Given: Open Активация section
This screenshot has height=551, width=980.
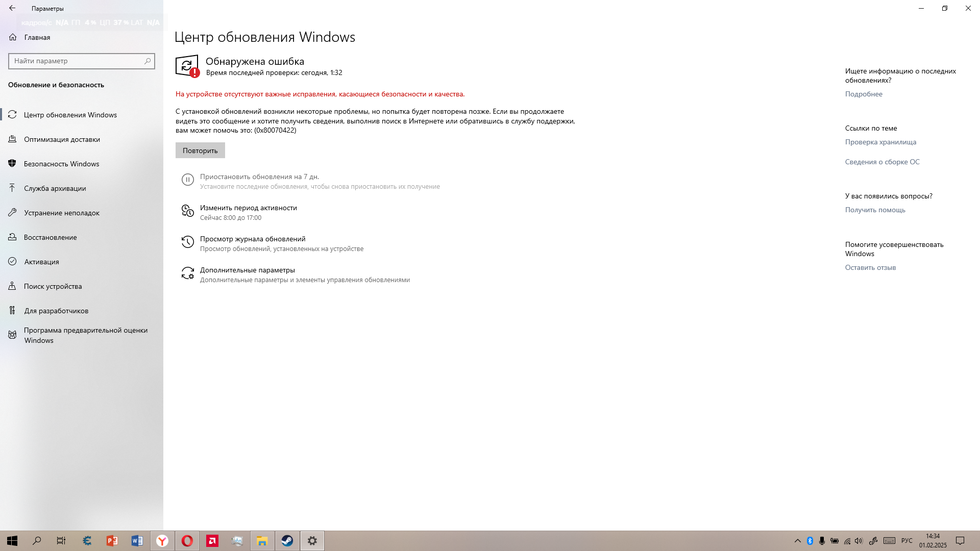Looking at the screenshot, I should (x=82, y=262).
